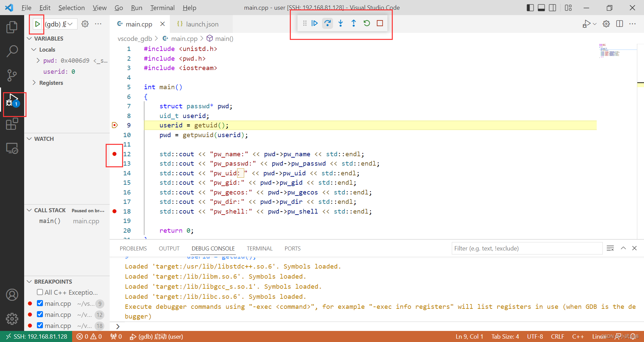Click UTF-8 encoding status item
The height and width of the screenshot is (342, 644).
click(535, 336)
